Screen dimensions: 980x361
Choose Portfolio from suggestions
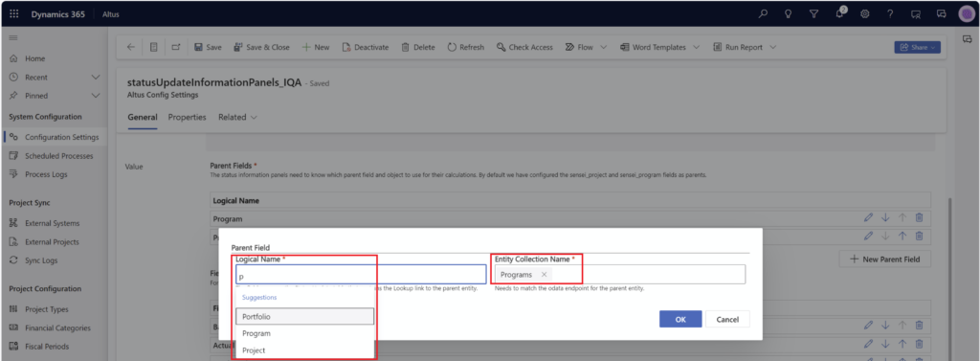[304, 317]
